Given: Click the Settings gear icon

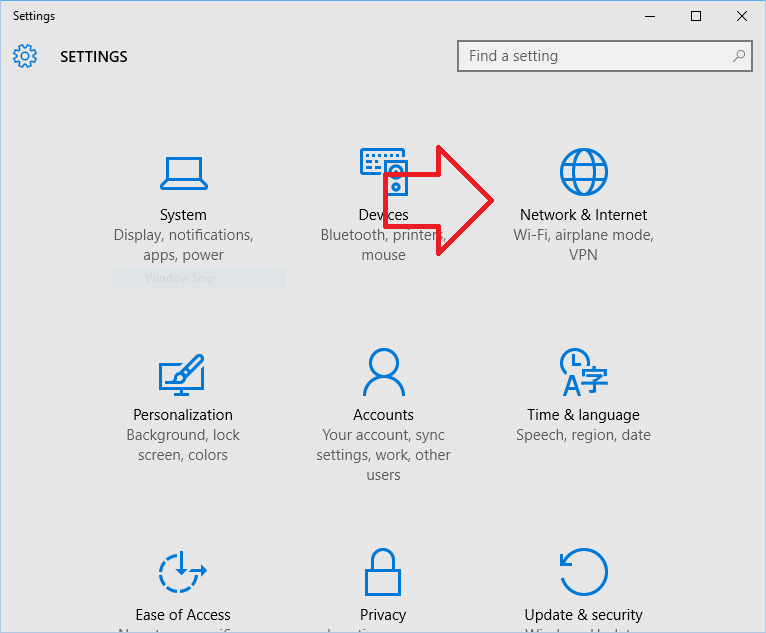Looking at the screenshot, I should coord(25,56).
